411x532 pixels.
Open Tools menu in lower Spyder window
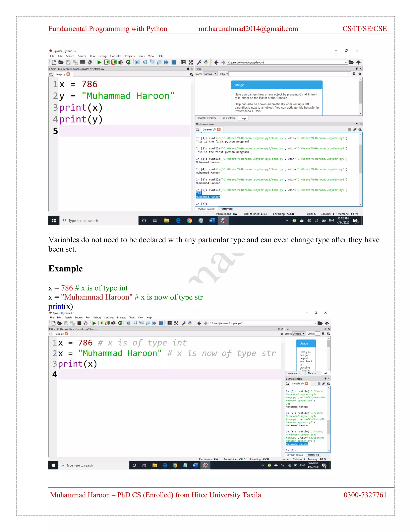click(x=132, y=318)
